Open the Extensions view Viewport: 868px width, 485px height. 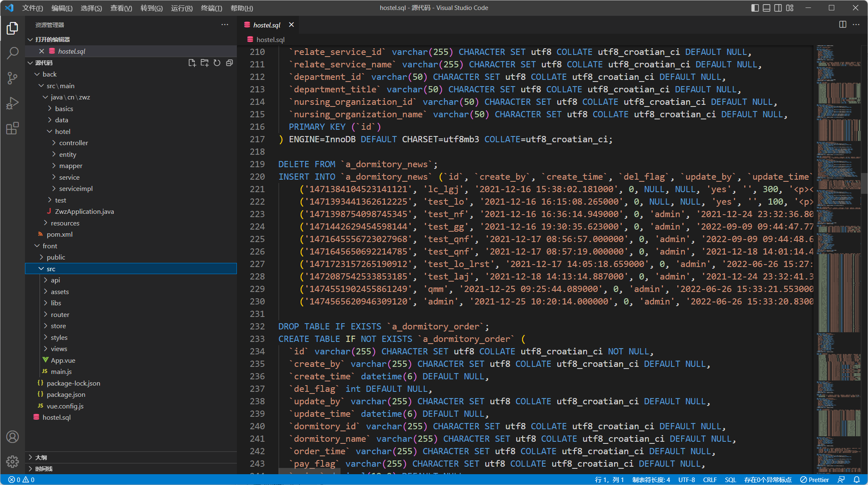(12, 128)
